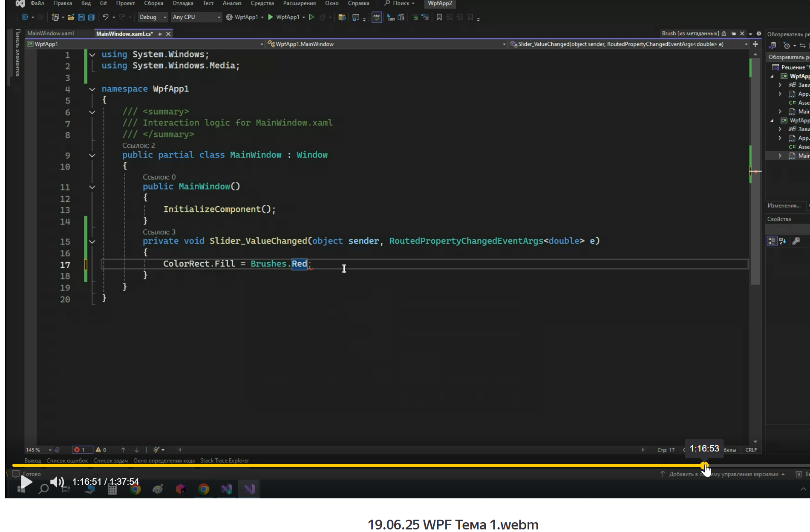Screen dimensions: 810x532
Task: Click the Save file floppy icon
Action: click(81, 17)
